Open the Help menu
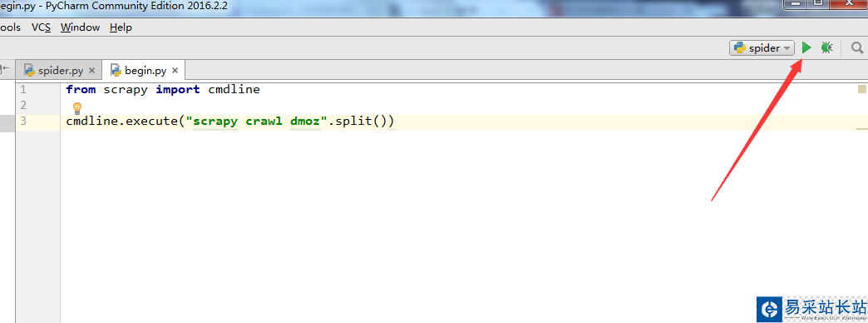The width and height of the screenshot is (868, 323). pos(121,27)
